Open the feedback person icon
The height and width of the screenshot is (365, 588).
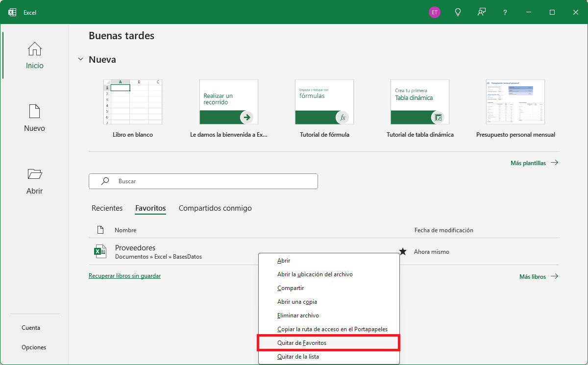[482, 12]
